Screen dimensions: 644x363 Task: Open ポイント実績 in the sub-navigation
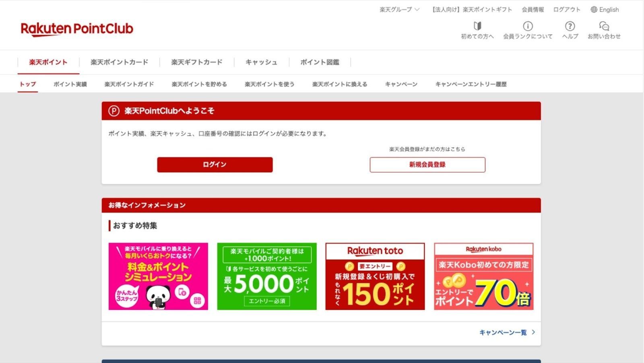[x=70, y=84]
